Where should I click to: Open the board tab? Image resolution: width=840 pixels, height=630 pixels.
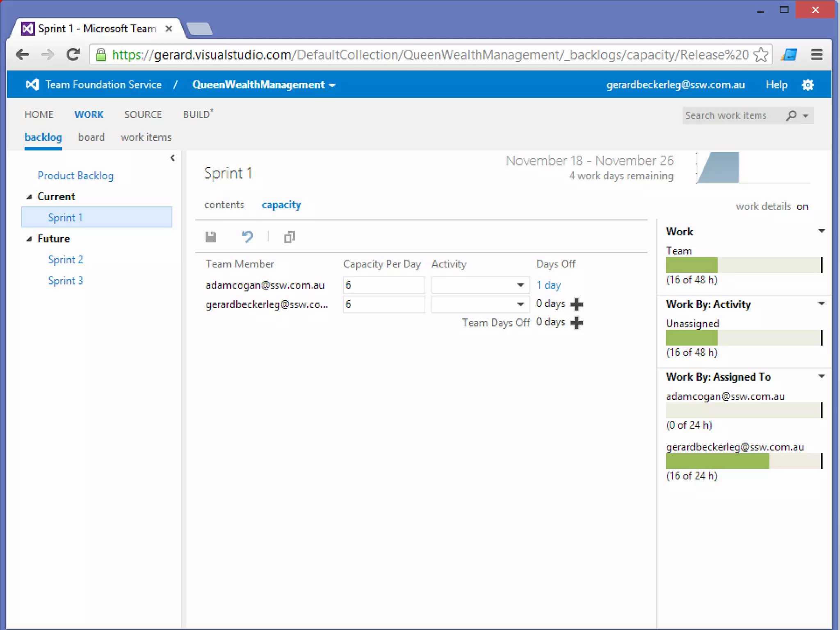(x=91, y=137)
